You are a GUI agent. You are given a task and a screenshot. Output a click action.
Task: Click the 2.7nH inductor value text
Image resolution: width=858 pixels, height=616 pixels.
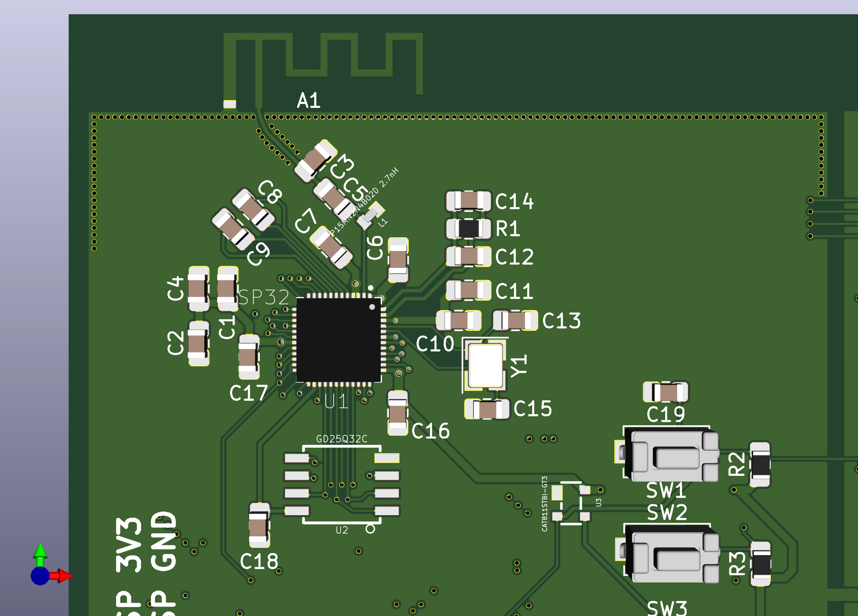(x=389, y=177)
